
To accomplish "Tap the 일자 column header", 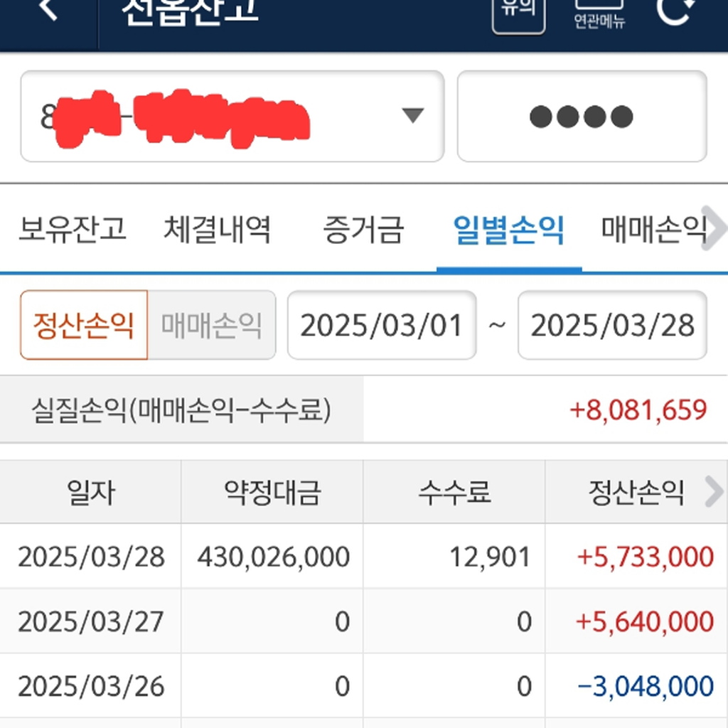I will (x=91, y=492).
